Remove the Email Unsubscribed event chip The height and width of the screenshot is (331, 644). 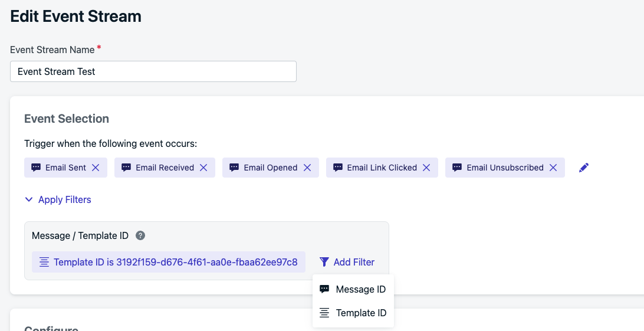coord(553,168)
